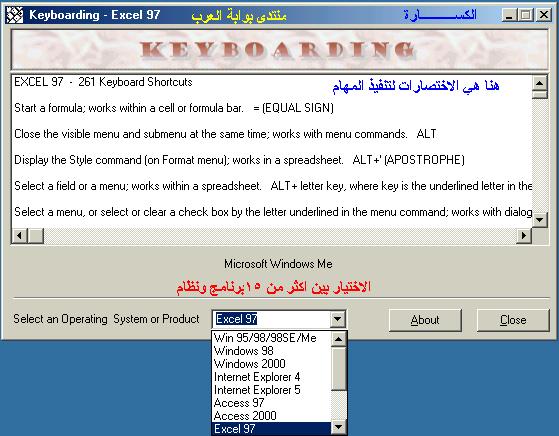Pick Internet Explorer 5 in the list
This screenshot has width=559, height=436.
[x=272, y=390]
